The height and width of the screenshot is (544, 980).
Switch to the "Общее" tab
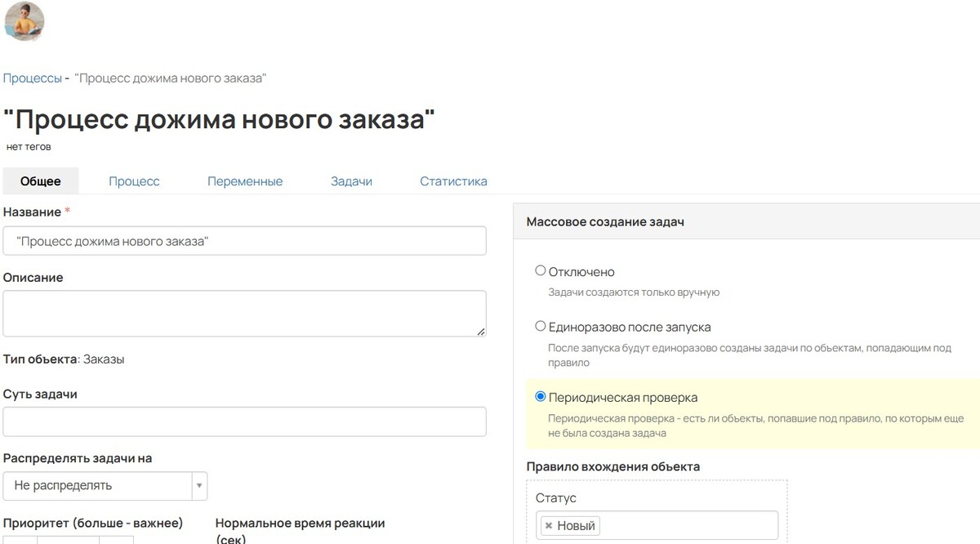click(41, 181)
